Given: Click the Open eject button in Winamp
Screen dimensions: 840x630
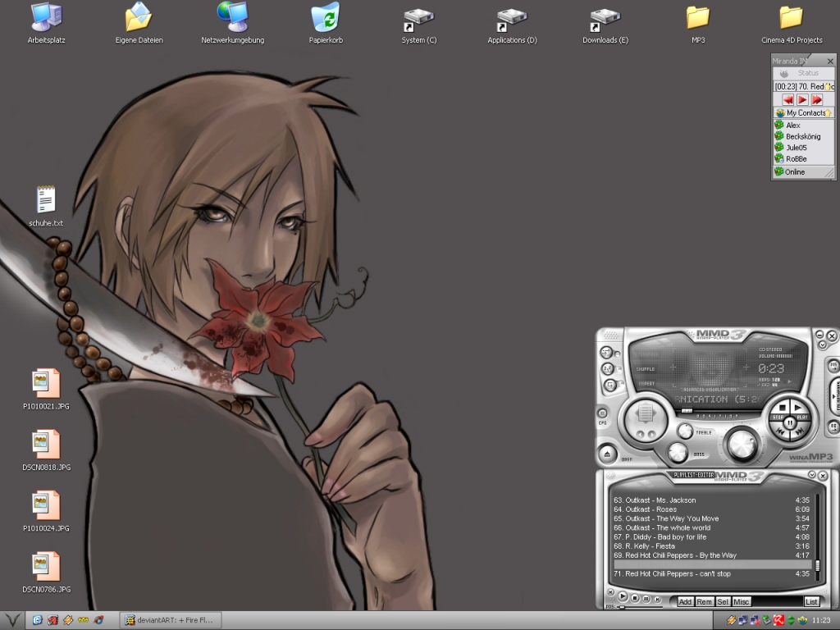Looking at the screenshot, I should pyautogui.click(x=606, y=453).
